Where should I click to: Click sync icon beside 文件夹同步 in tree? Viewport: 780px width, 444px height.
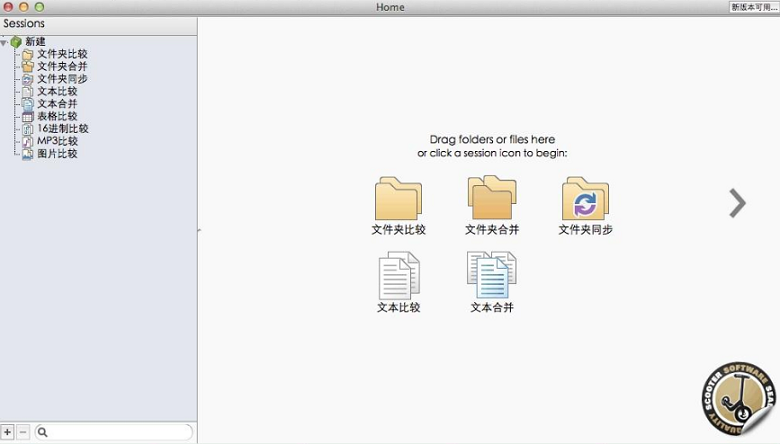tap(28, 79)
